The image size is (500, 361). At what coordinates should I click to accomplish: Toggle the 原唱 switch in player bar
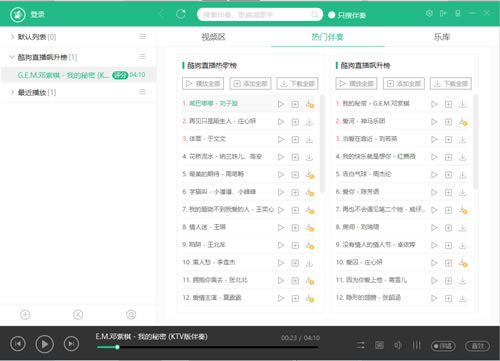coord(443,346)
